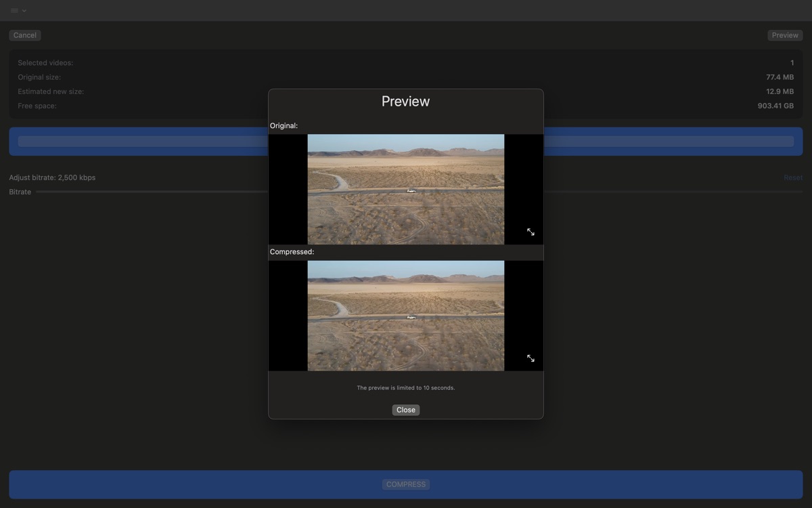Click the Original video preview frame
This screenshot has width=812, height=508.
point(406,189)
